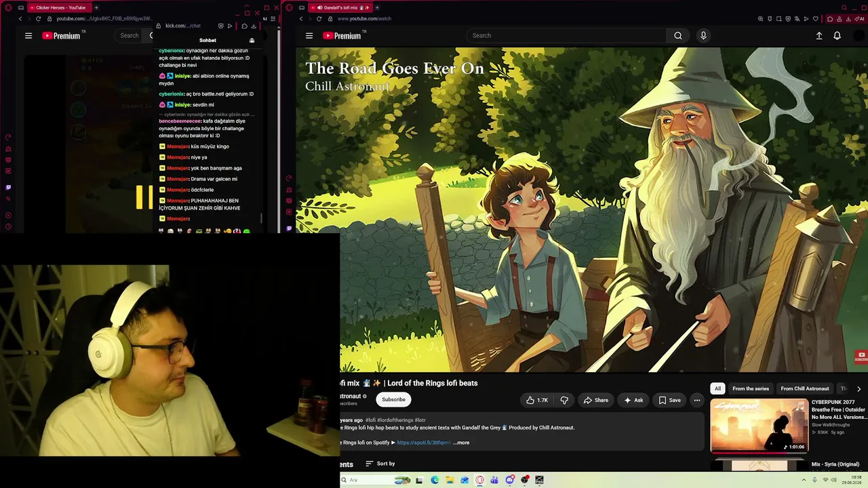Open the YouTube upload/create icon
Screen dimensions: 868x488
pyautogui.click(x=819, y=36)
